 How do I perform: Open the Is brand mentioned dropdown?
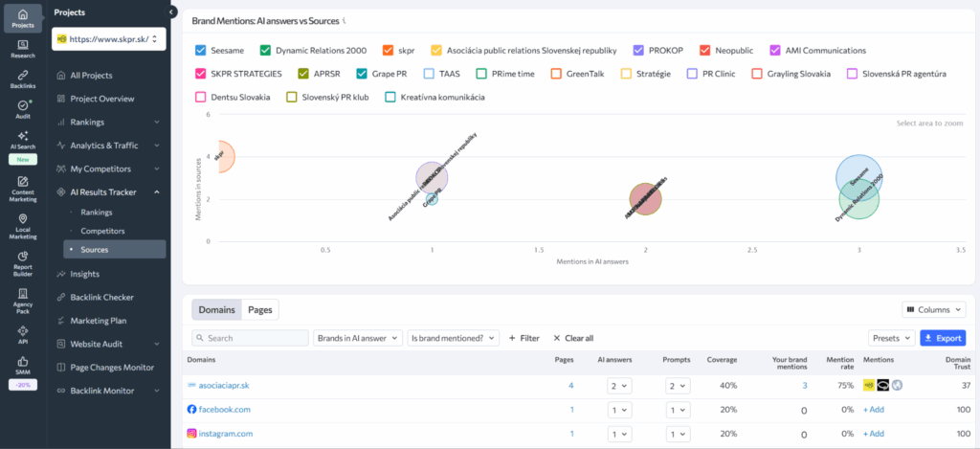click(x=453, y=338)
